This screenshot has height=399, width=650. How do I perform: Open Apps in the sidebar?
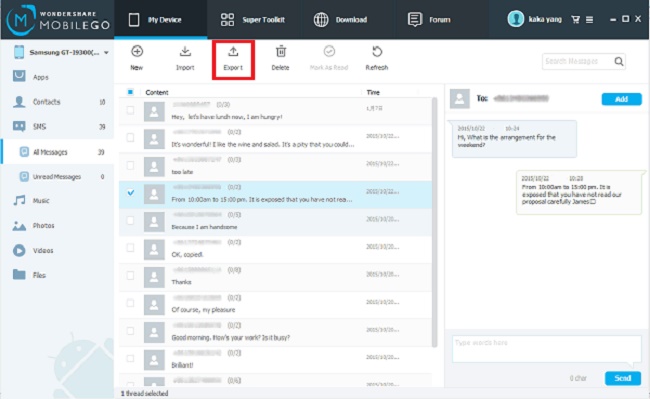click(57, 77)
